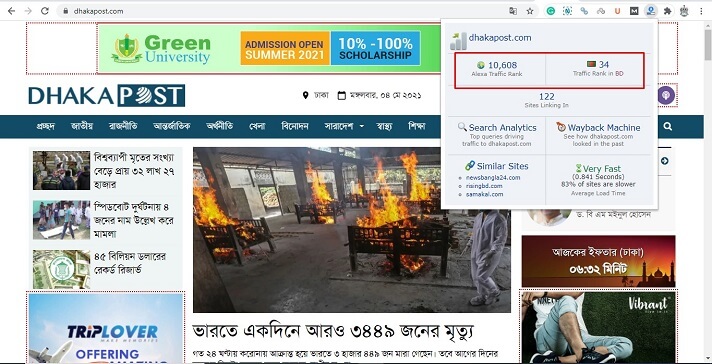Visit samakal.com similar site
Image resolution: width=712 pixels, height=364 pixels.
coord(485,194)
